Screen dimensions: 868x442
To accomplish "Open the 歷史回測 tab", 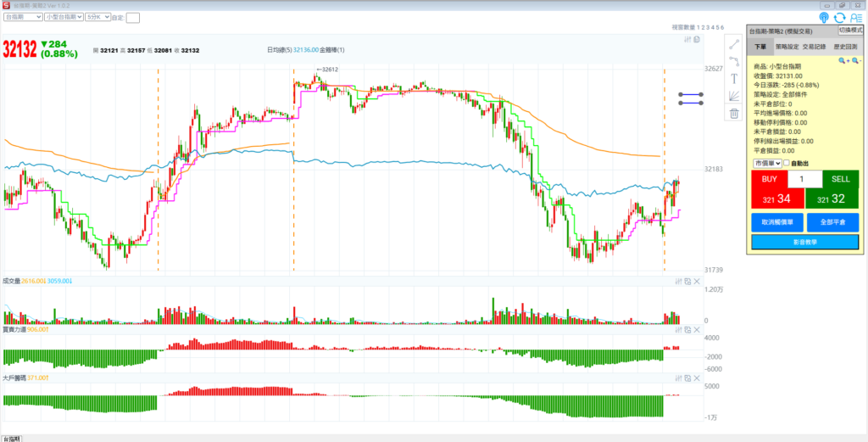I will click(845, 48).
